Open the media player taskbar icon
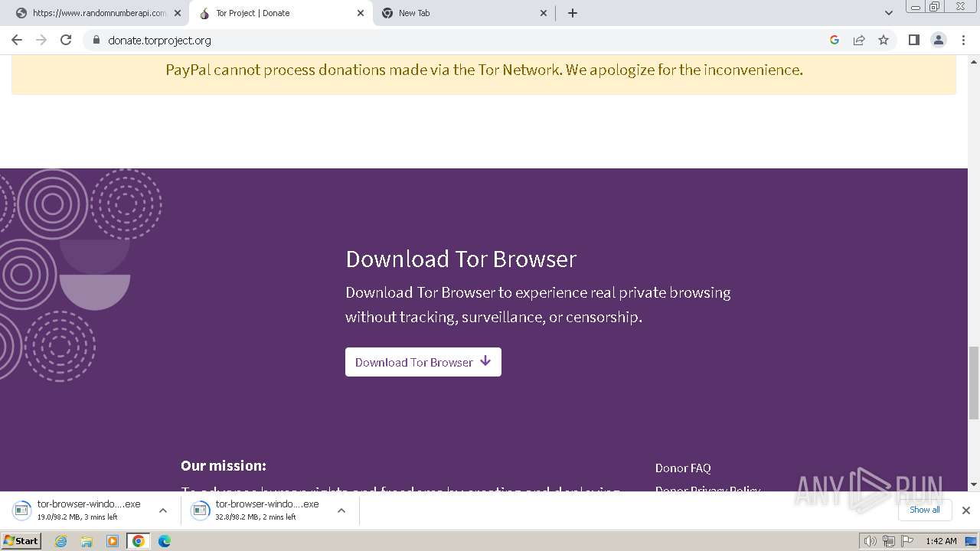The width and height of the screenshot is (980, 551). pyautogui.click(x=113, y=541)
